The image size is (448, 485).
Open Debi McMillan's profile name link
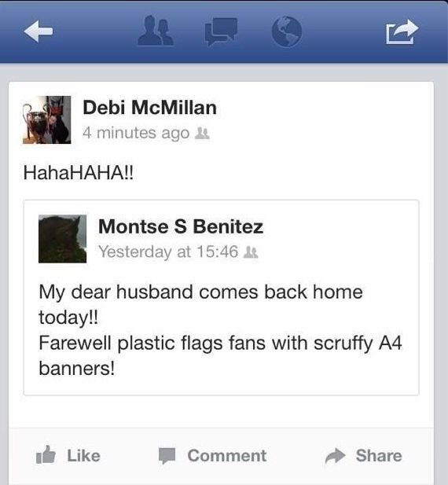149,108
